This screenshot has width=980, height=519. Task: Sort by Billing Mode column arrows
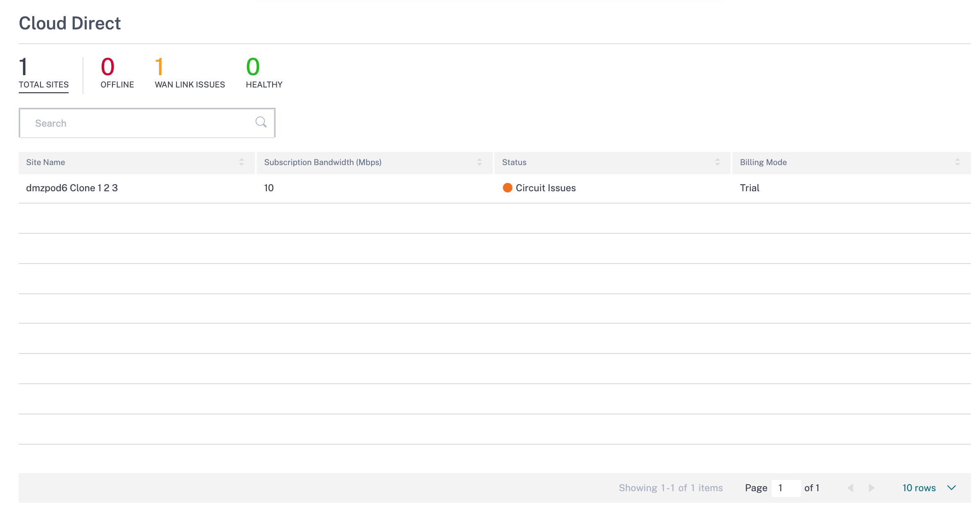tap(958, 162)
